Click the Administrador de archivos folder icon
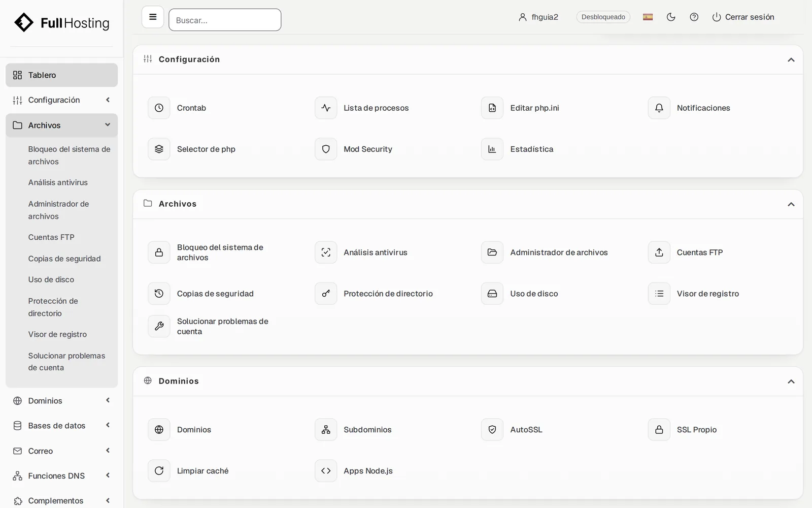This screenshot has height=508, width=812. (x=492, y=252)
